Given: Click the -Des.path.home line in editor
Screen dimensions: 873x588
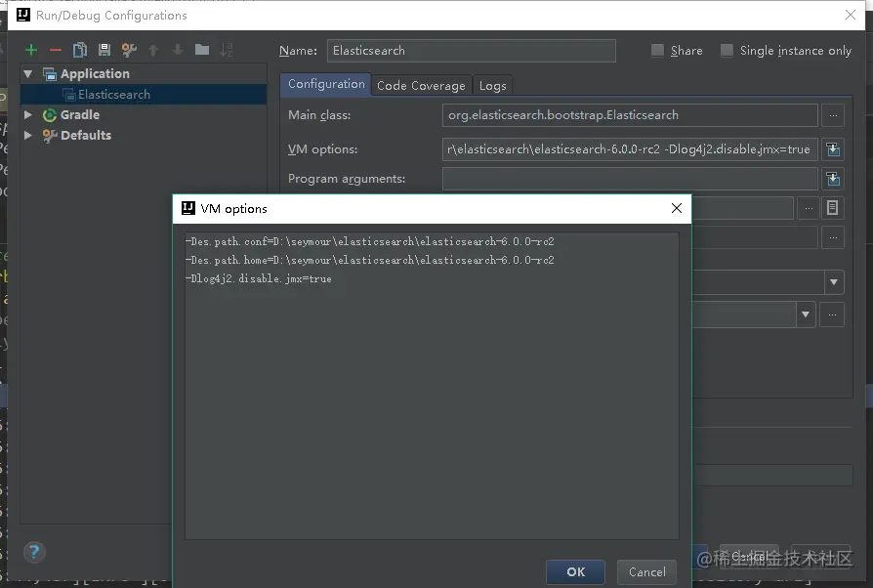Looking at the screenshot, I should (370, 260).
